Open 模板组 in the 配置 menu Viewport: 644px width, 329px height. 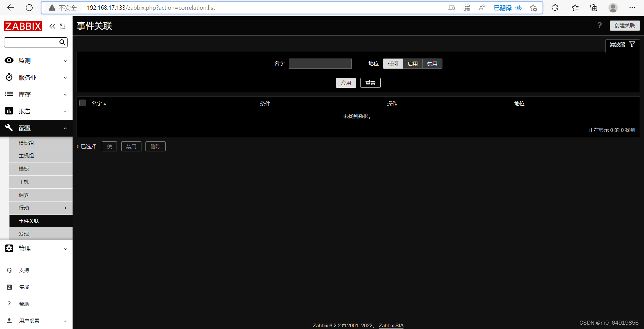pyautogui.click(x=41, y=143)
